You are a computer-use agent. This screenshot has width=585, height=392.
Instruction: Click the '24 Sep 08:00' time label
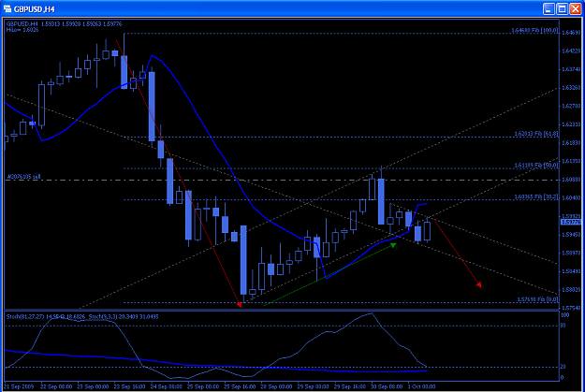coord(166,386)
